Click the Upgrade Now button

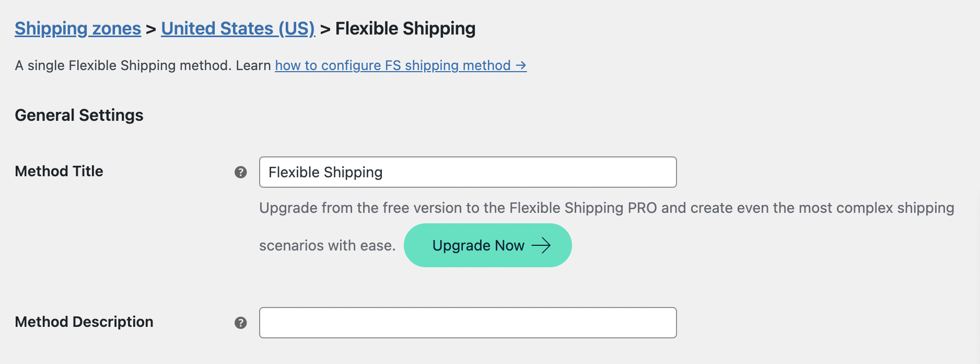click(487, 245)
